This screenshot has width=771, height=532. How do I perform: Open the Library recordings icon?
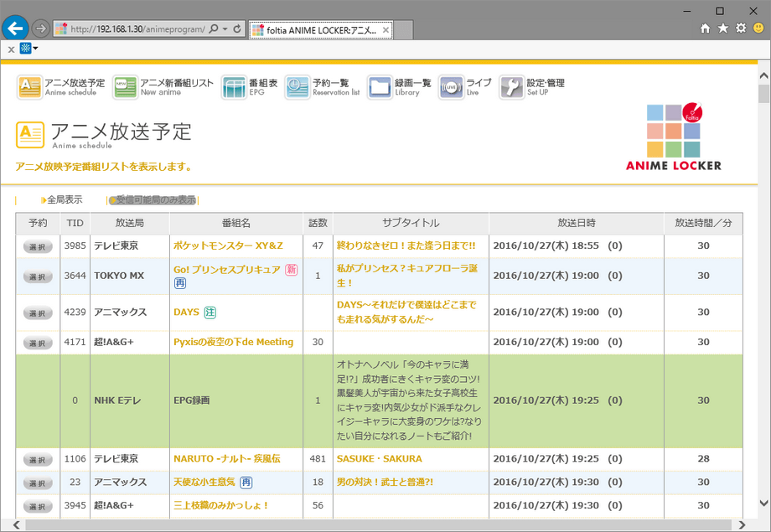pos(380,87)
